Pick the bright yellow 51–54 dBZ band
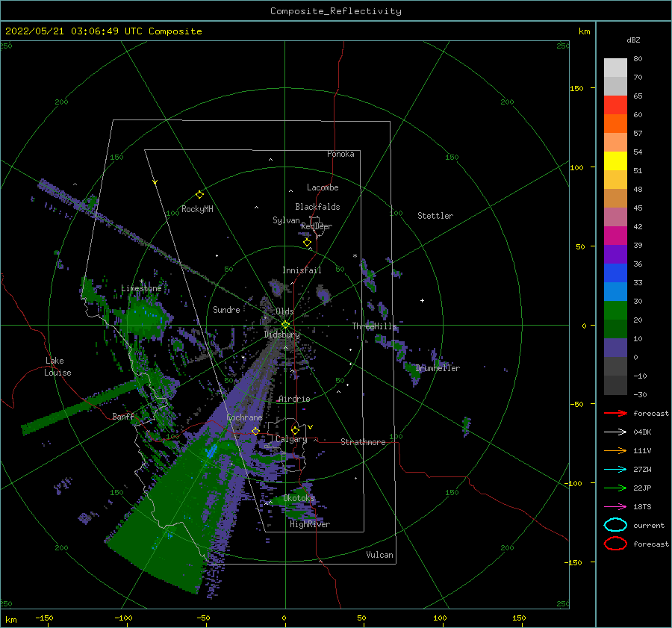 pyautogui.click(x=615, y=161)
